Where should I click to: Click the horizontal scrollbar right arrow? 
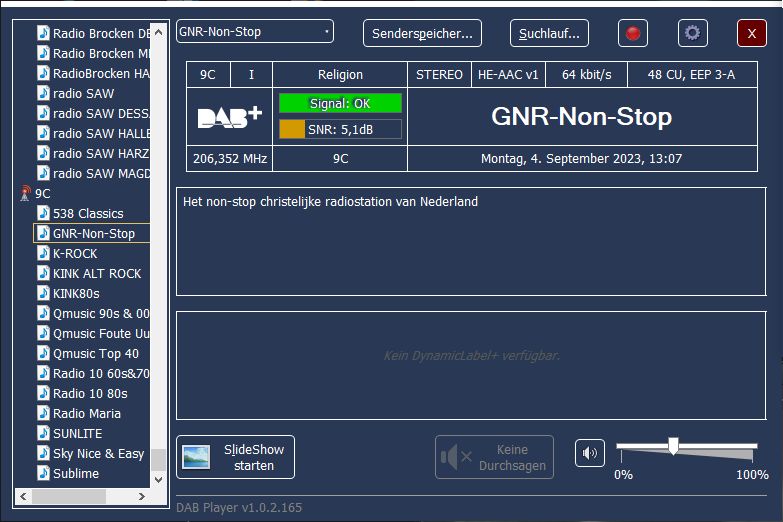(x=142, y=497)
